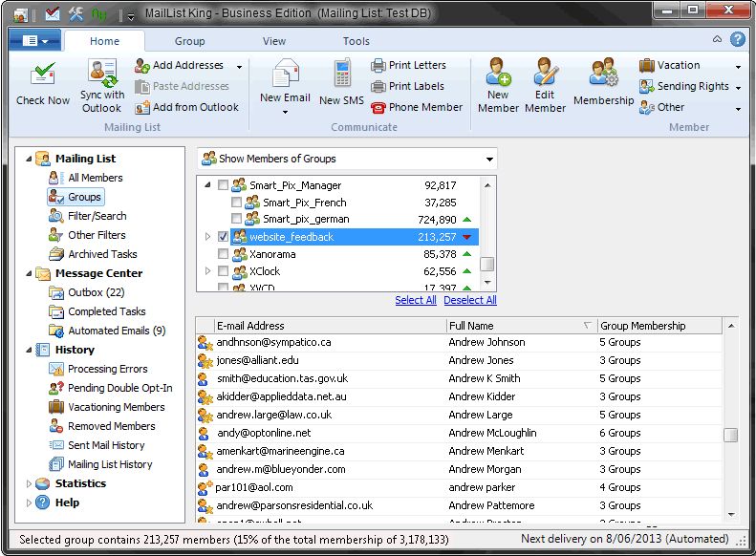756x556 pixels.
Task: Sort by Group Membership column header
Action: 659,326
